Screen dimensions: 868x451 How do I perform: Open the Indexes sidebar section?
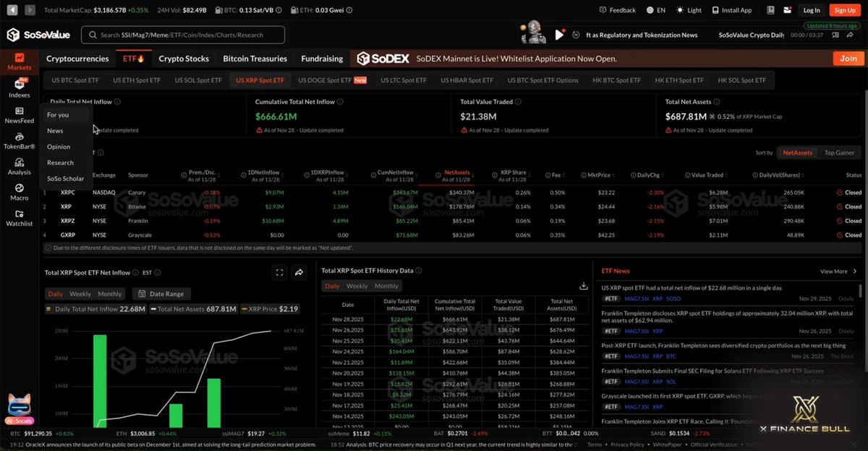point(20,89)
